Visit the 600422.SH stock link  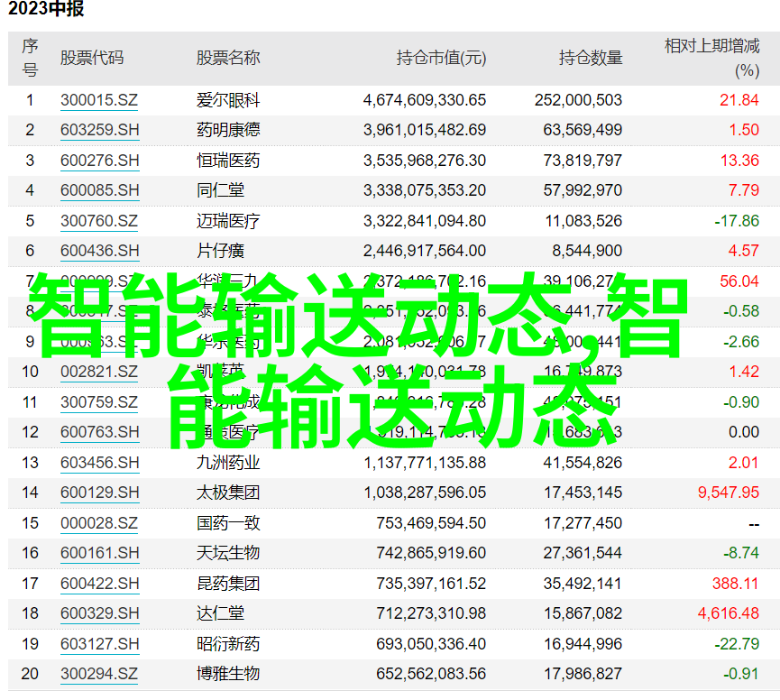point(100,584)
